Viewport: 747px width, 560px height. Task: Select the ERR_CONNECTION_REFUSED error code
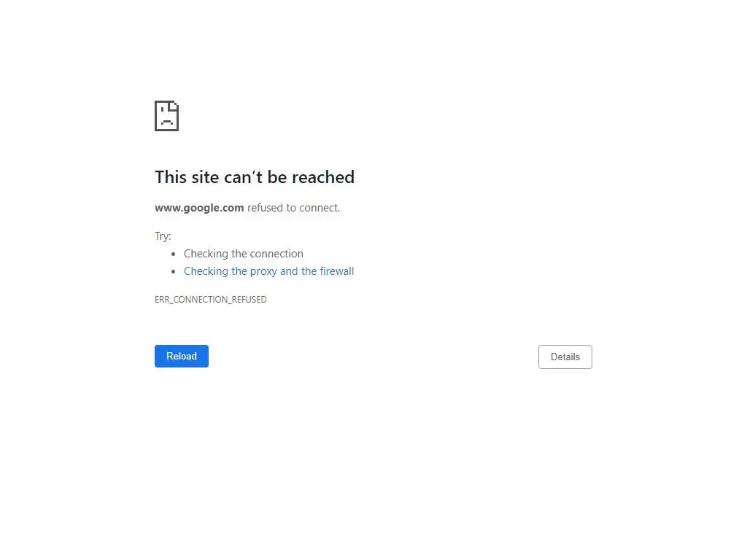tap(211, 299)
